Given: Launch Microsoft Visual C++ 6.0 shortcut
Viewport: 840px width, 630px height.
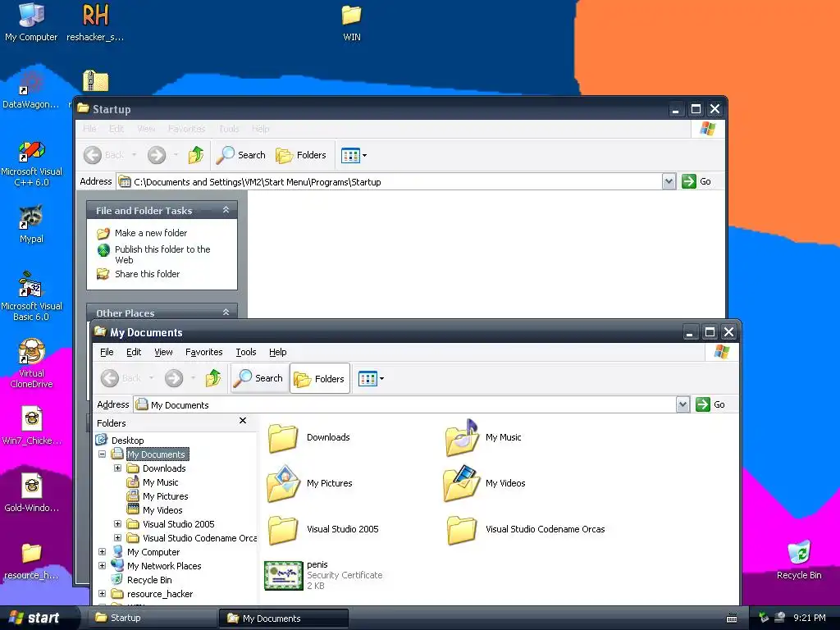Looking at the screenshot, I should pos(31,163).
